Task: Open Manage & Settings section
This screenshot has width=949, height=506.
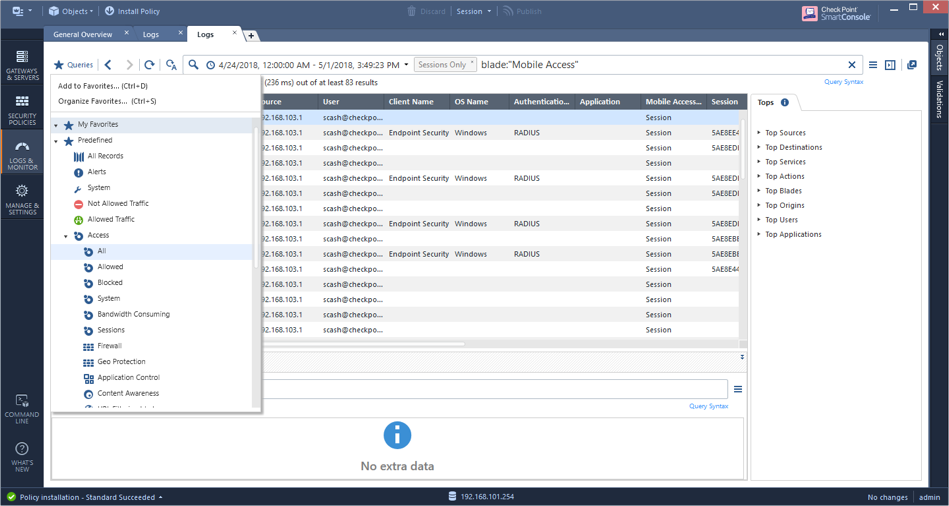Action: click(22, 198)
